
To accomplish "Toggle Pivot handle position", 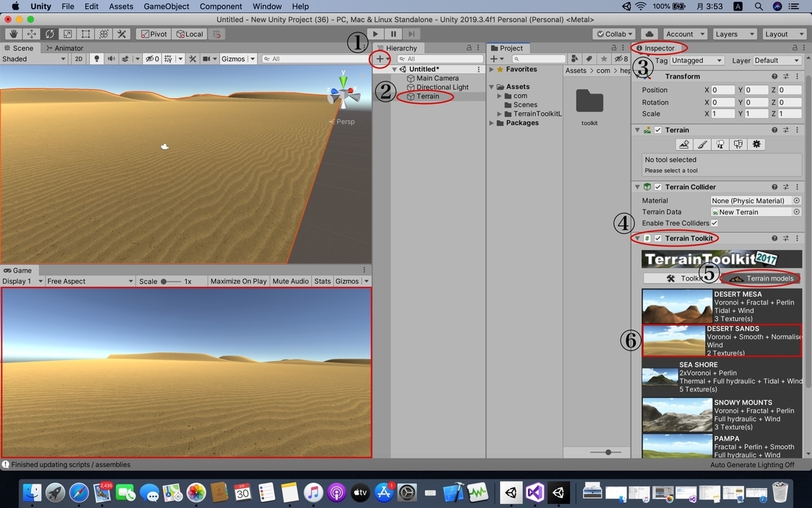I will [153, 34].
